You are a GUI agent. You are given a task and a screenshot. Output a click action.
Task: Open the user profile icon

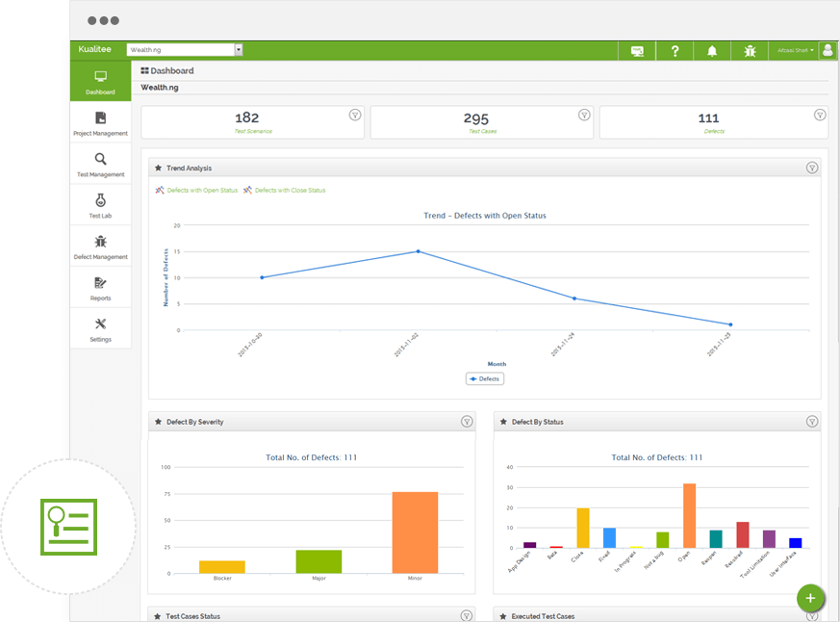(x=827, y=49)
